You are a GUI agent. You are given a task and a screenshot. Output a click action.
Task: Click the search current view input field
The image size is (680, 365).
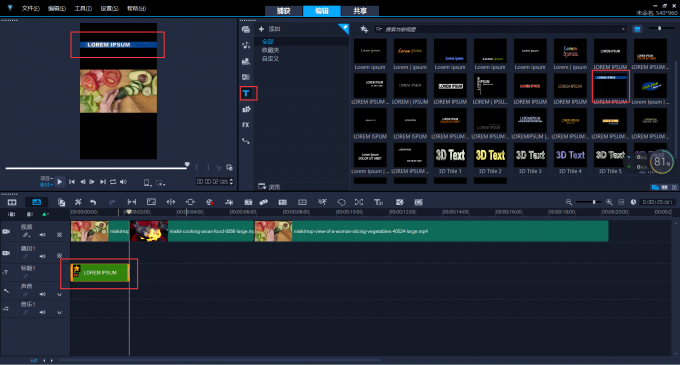click(500, 29)
